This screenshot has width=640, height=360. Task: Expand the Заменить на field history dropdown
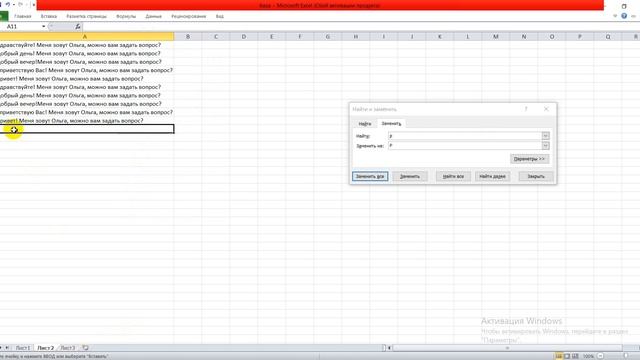pyautogui.click(x=545, y=146)
